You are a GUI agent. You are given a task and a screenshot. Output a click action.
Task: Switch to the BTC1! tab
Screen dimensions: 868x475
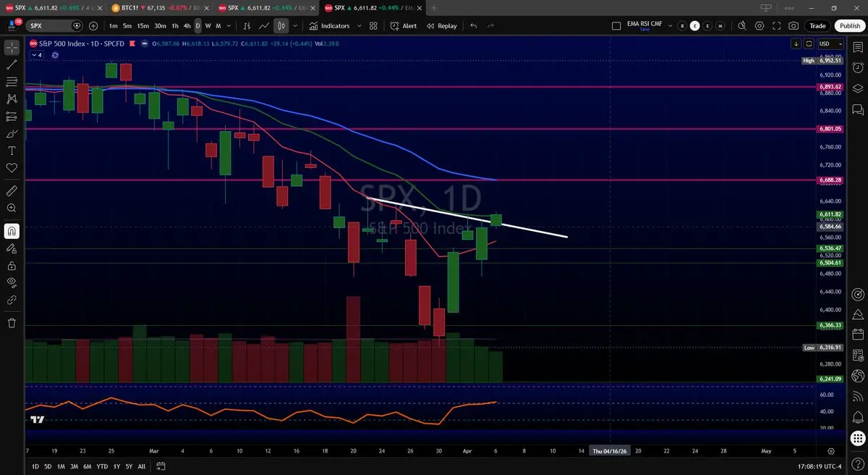[x=161, y=8]
